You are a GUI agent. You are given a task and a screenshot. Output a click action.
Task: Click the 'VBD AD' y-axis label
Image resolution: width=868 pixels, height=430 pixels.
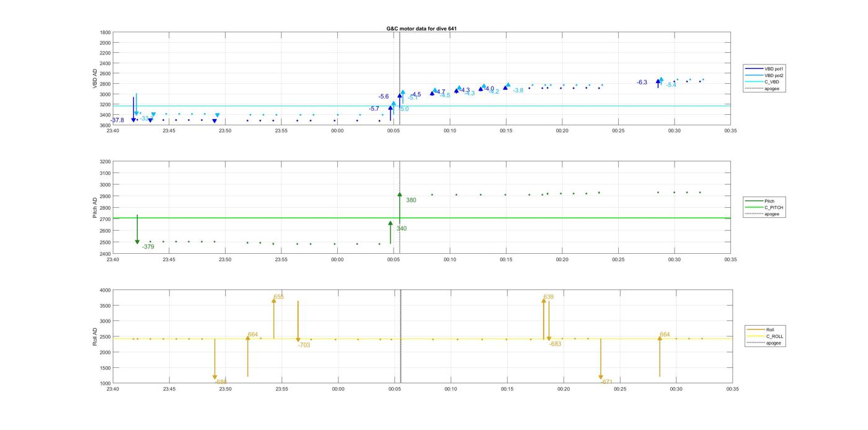click(x=95, y=79)
